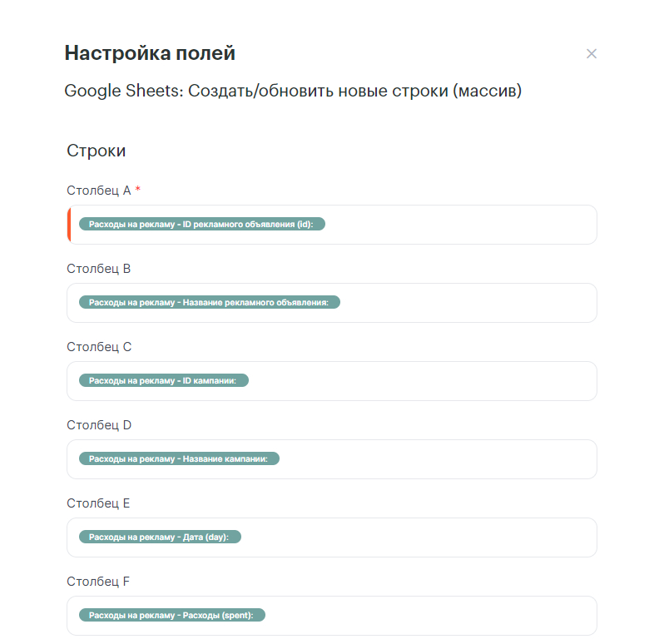Click the red required asterisk near Столбец A
The image size is (649, 644).
pos(138,191)
